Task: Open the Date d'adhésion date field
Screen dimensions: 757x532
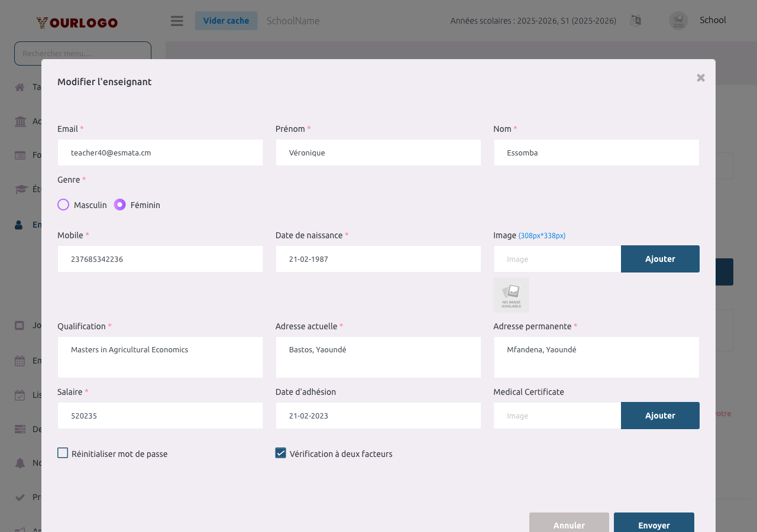Action: click(x=378, y=416)
